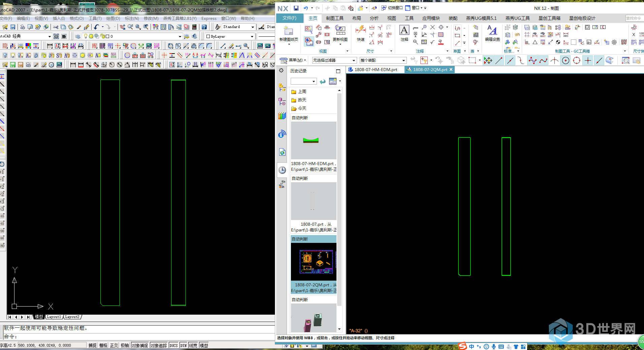Click NX crosshatch area fill icon
The image size is (644, 350).
pos(441,35)
